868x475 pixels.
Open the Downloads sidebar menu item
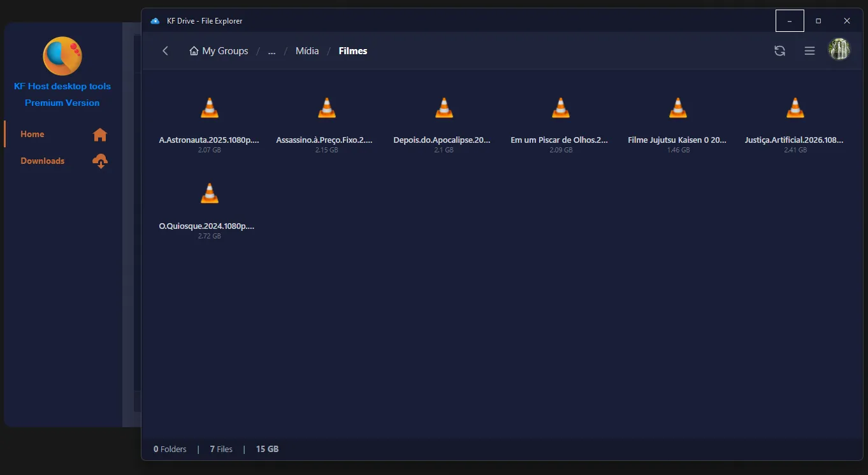43,161
